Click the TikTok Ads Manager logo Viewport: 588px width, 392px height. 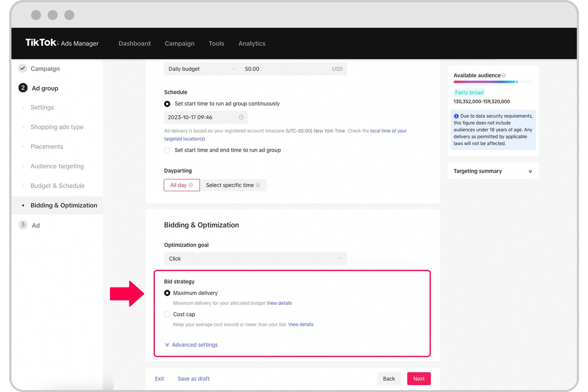tap(62, 43)
